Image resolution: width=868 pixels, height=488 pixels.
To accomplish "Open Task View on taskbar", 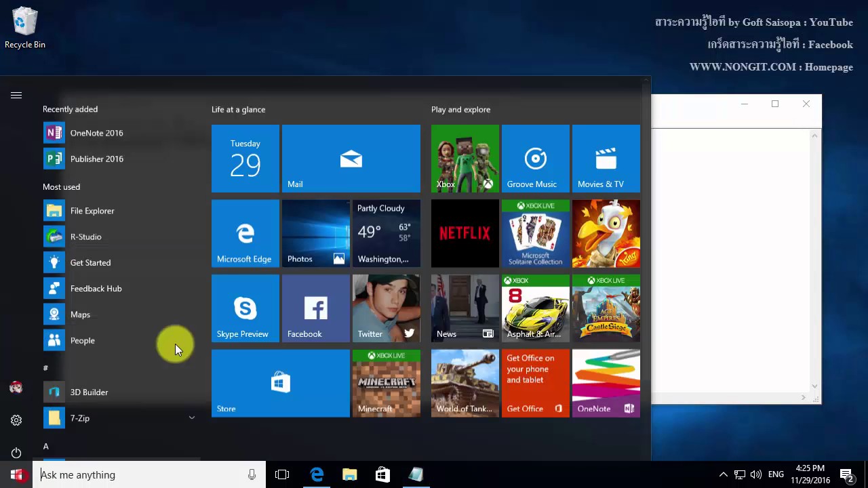I will coord(282,474).
